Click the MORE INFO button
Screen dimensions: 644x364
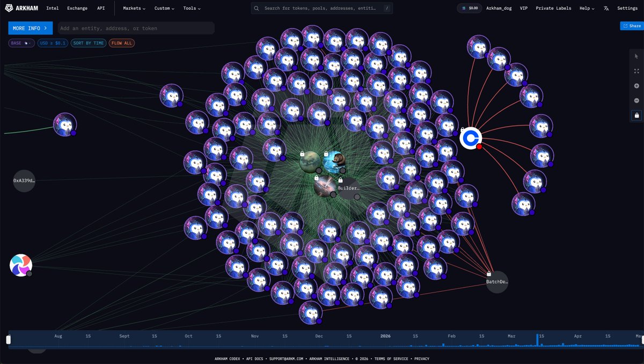click(31, 28)
